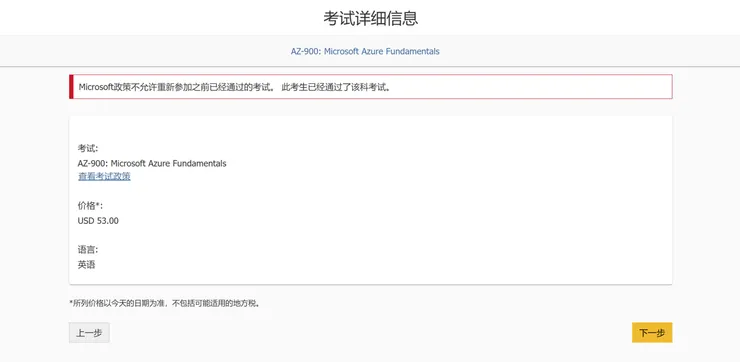Screen dimensions: 740x362
Task: Click the price footnote about local taxes
Action: click(165, 303)
